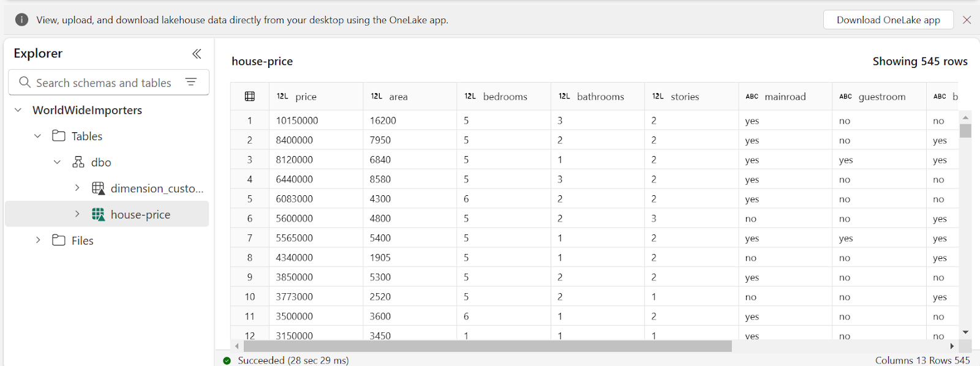Select the house-price table in Explorer
Screen dimensions: 980x366
click(107, 214)
